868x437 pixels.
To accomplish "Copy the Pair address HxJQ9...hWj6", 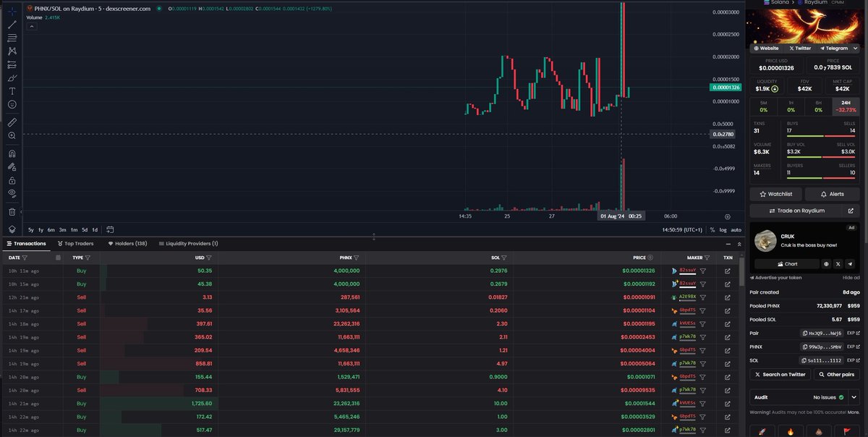I will pyautogui.click(x=822, y=333).
